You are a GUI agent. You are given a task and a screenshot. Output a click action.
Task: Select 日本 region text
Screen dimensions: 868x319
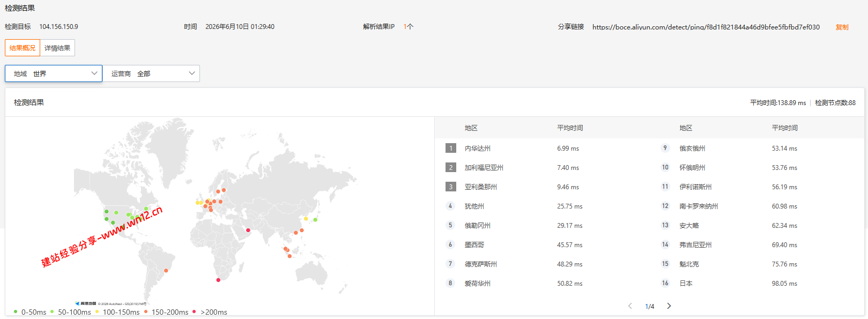pyautogui.click(x=686, y=284)
